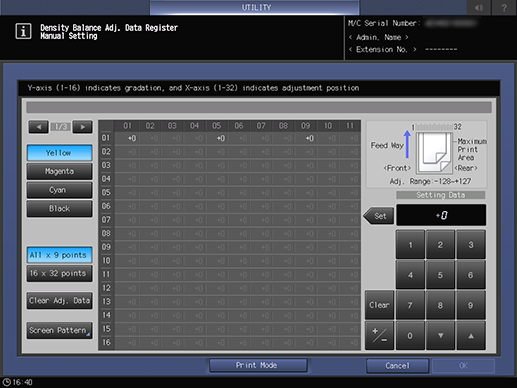Select the Magenta color channel

point(59,171)
